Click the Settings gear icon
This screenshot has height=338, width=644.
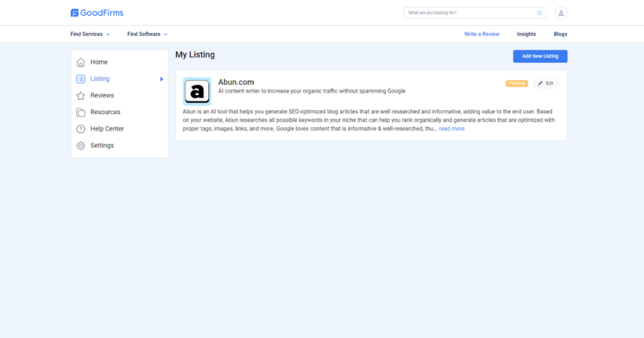tap(81, 146)
